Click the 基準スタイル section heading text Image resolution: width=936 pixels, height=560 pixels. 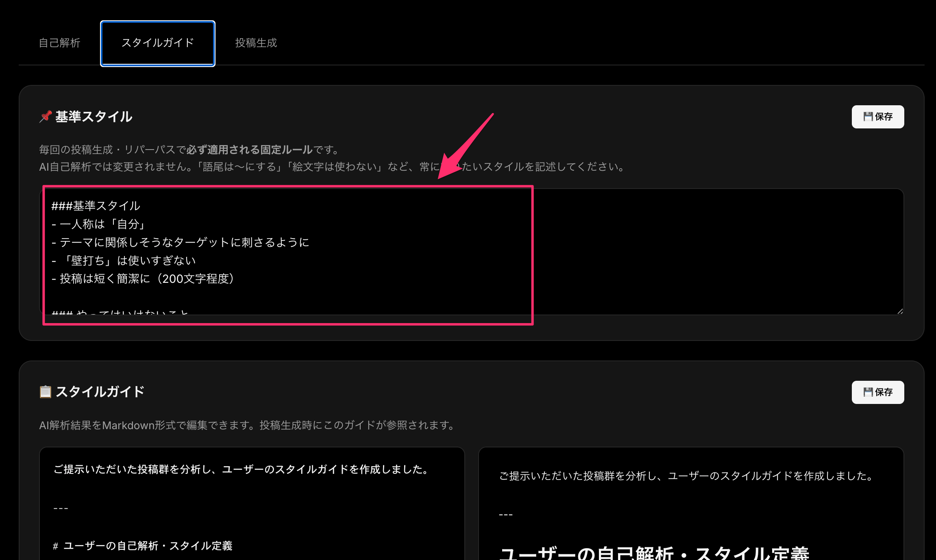(x=94, y=117)
